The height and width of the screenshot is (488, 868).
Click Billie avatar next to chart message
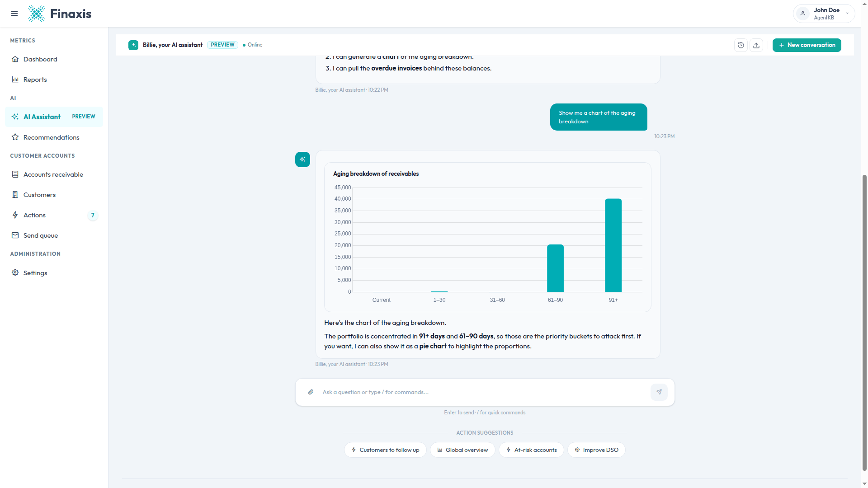point(302,160)
